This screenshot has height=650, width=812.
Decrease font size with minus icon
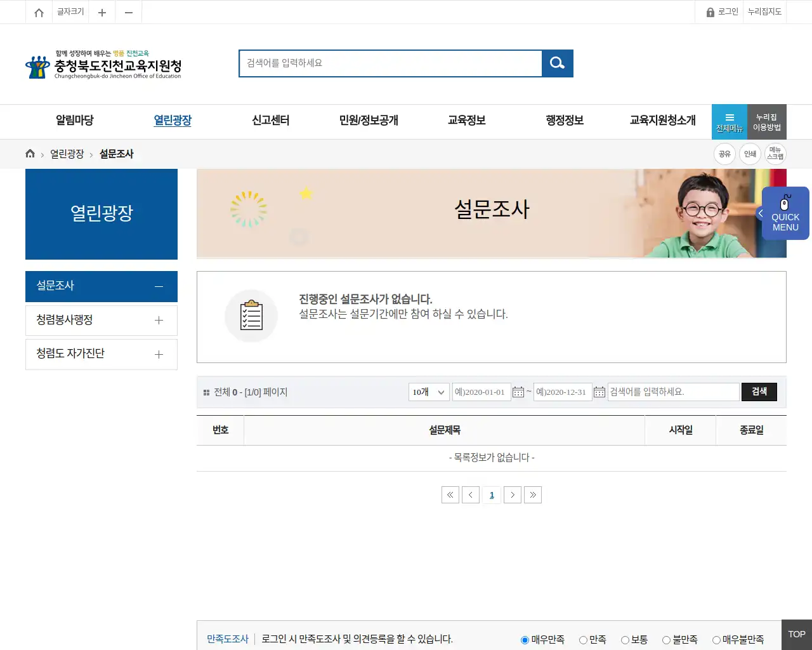pos(128,12)
